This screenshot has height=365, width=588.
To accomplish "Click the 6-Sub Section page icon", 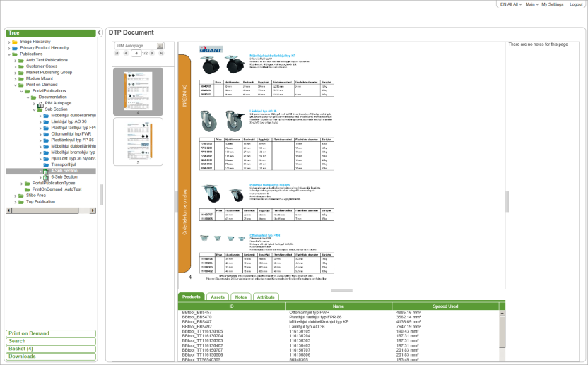I will point(46,176).
